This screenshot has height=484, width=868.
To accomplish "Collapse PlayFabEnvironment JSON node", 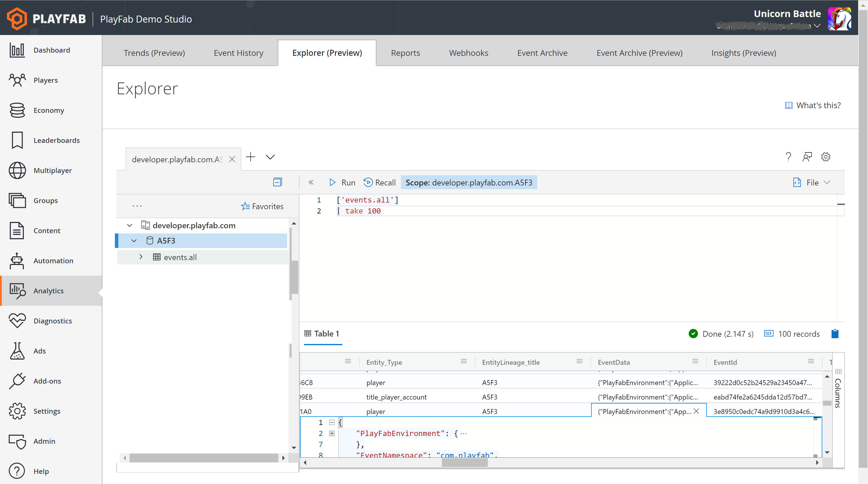I will 332,433.
